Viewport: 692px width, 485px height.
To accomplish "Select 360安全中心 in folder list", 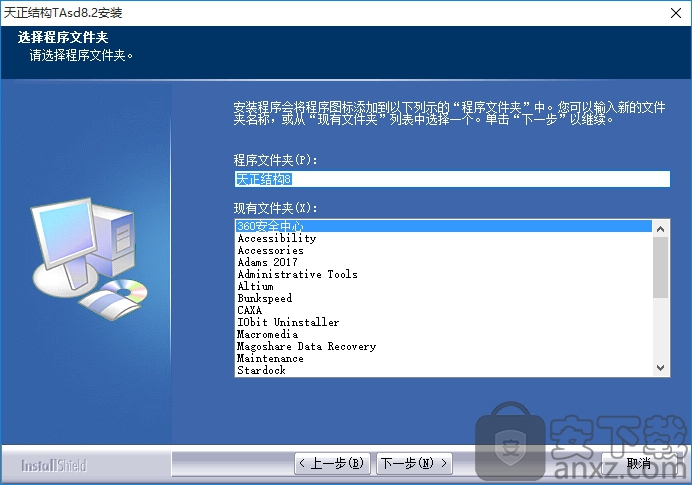I will [x=443, y=226].
